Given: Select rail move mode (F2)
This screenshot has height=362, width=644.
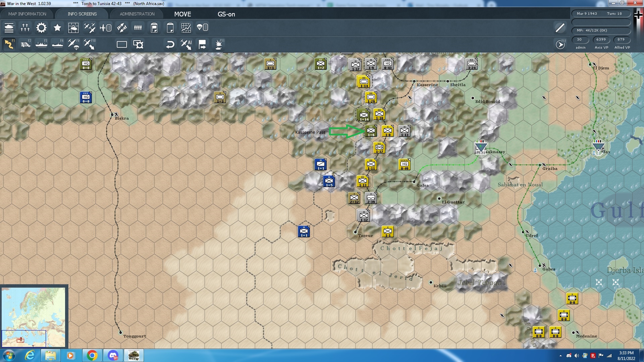Looking at the screenshot, I should click(x=25, y=44).
